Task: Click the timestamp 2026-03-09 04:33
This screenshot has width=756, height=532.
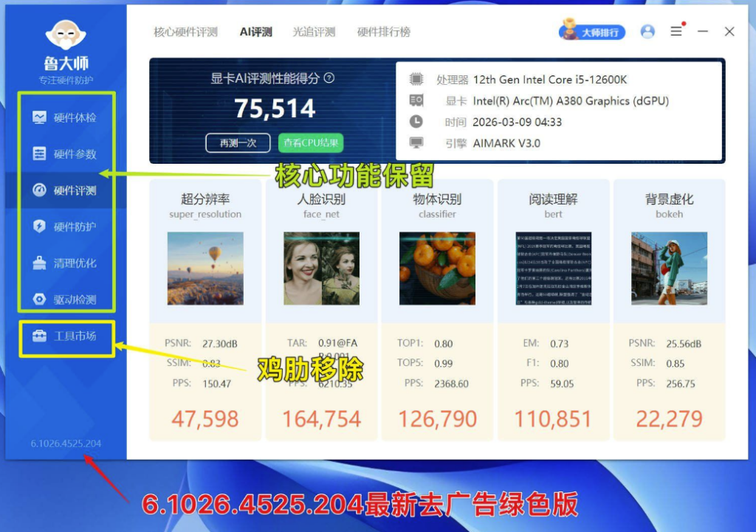Action: (518, 122)
